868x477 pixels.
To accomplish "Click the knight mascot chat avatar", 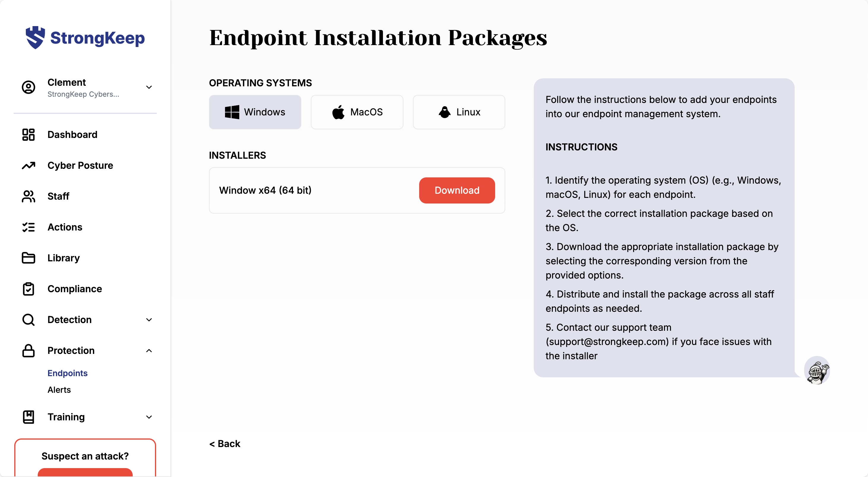I will click(x=817, y=371).
